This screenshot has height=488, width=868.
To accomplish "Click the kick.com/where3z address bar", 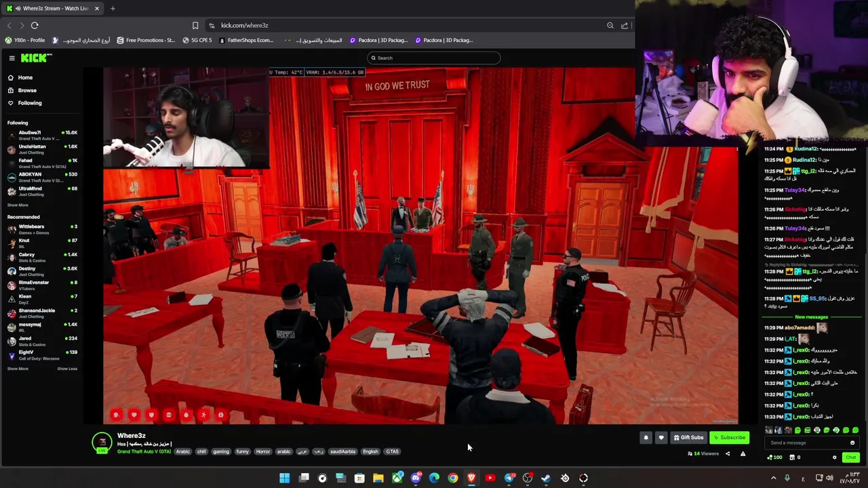I will (x=244, y=25).
